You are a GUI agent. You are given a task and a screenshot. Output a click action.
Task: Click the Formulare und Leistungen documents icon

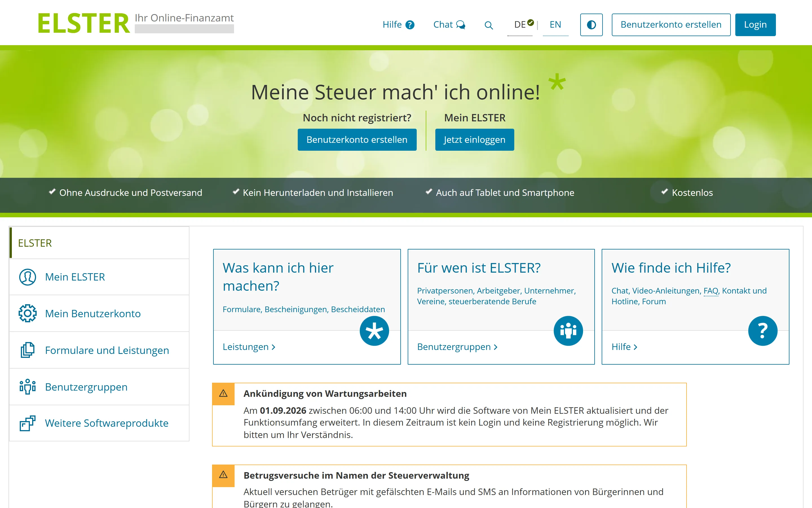pyautogui.click(x=28, y=350)
